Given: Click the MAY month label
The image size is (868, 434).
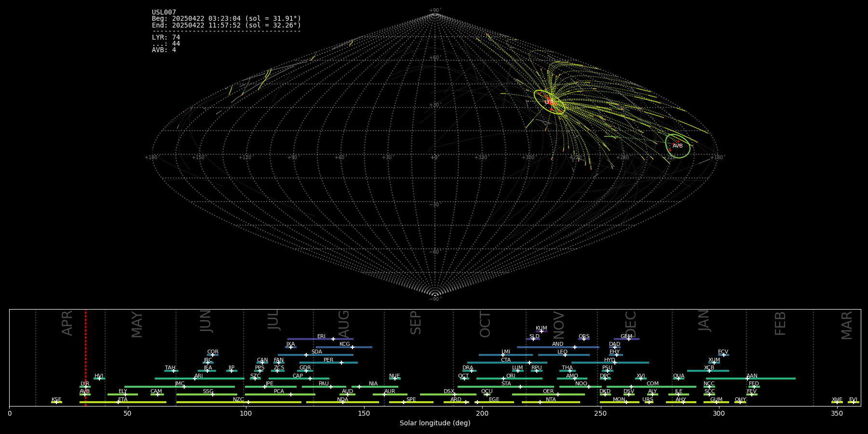Looking at the screenshot, I should 137,325.
